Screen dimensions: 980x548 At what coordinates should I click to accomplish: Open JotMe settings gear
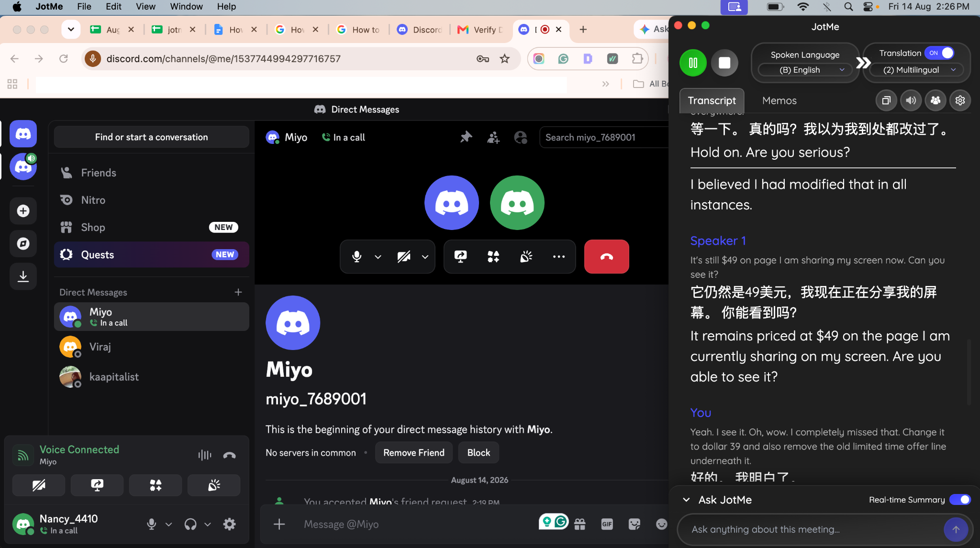pyautogui.click(x=960, y=100)
